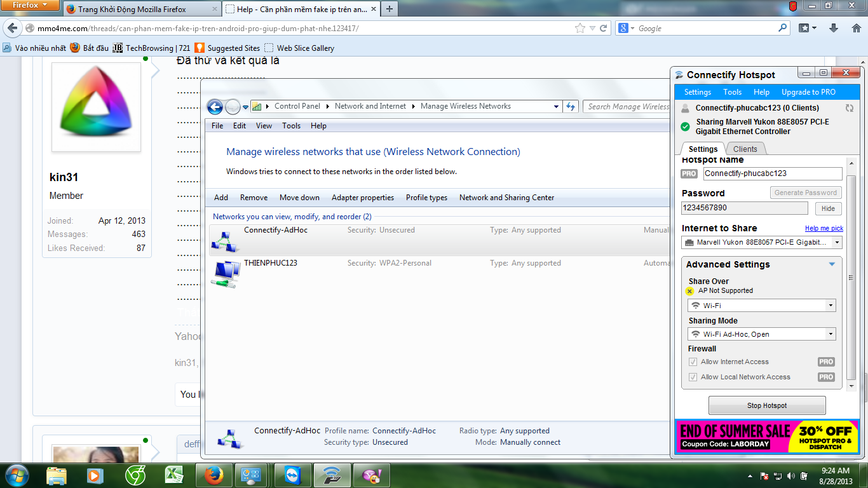Click the Firefox back arrow button

point(12,29)
